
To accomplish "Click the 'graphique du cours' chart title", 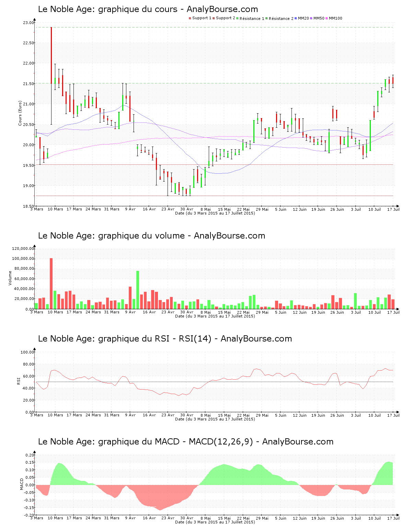I will pyautogui.click(x=148, y=9).
